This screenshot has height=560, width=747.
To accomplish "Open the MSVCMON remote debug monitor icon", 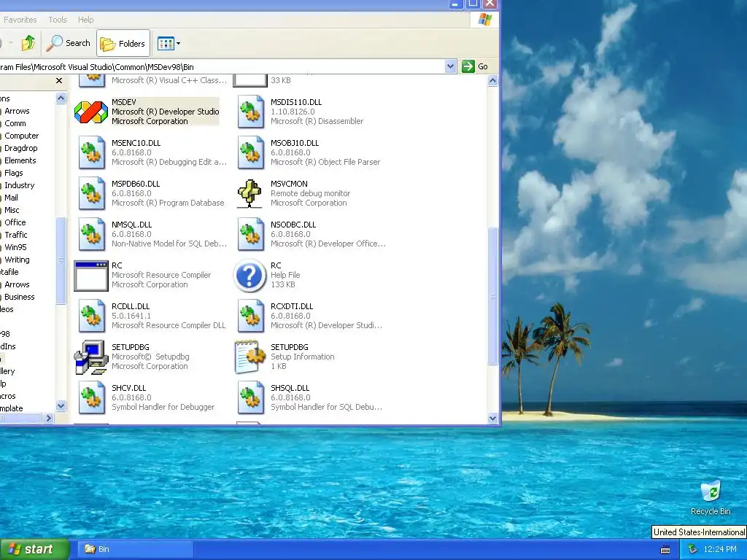I will pyautogui.click(x=249, y=194).
